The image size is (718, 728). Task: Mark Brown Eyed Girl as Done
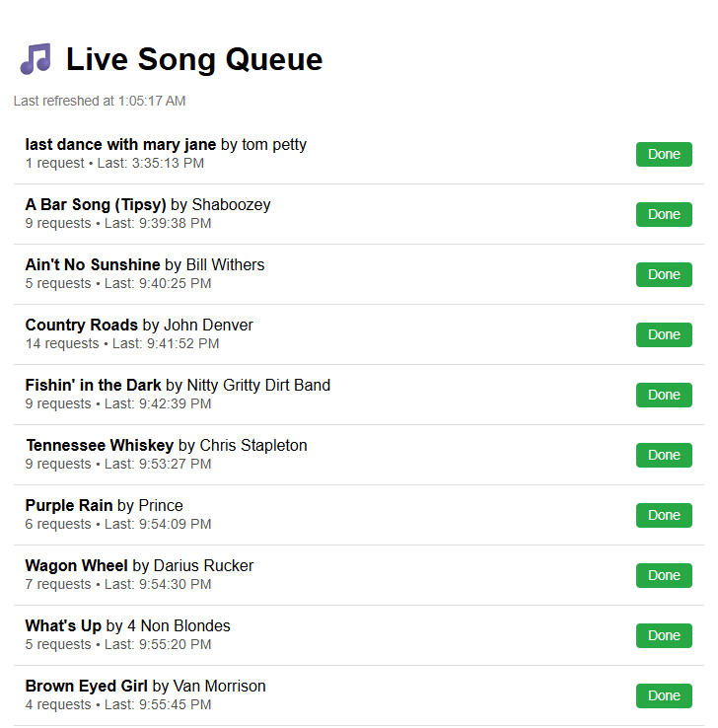coord(664,695)
